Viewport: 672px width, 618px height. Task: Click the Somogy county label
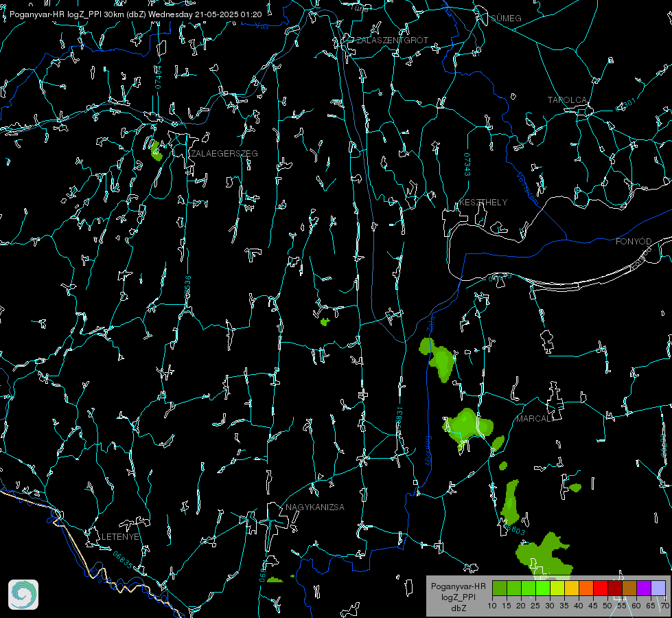point(428,451)
